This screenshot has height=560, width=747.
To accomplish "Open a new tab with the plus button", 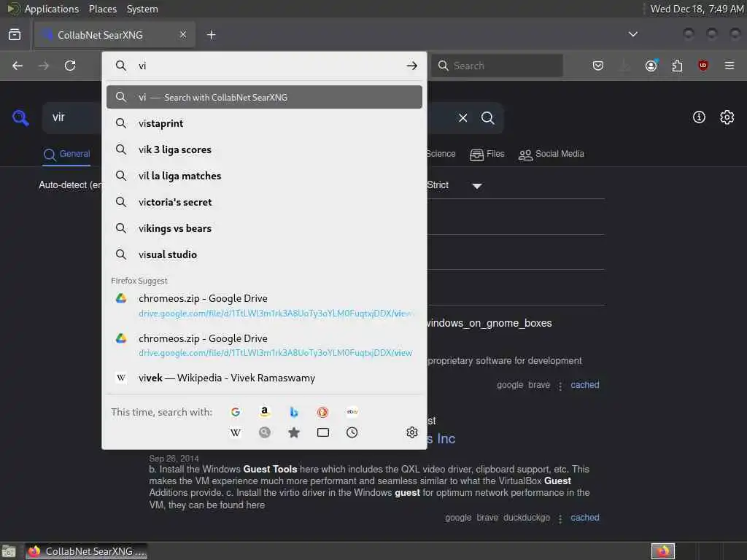I will pos(211,35).
